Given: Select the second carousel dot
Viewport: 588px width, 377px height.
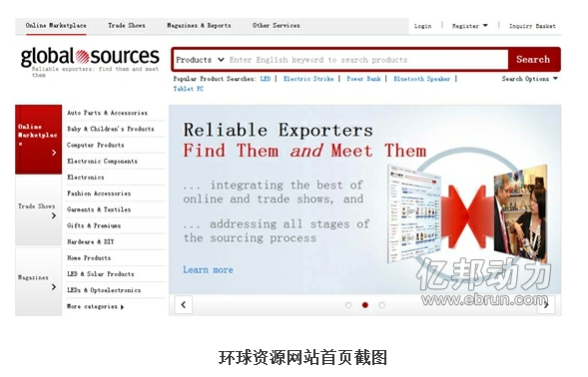Looking at the screenshot, I should pyautogui.click(x=364, y=305).
